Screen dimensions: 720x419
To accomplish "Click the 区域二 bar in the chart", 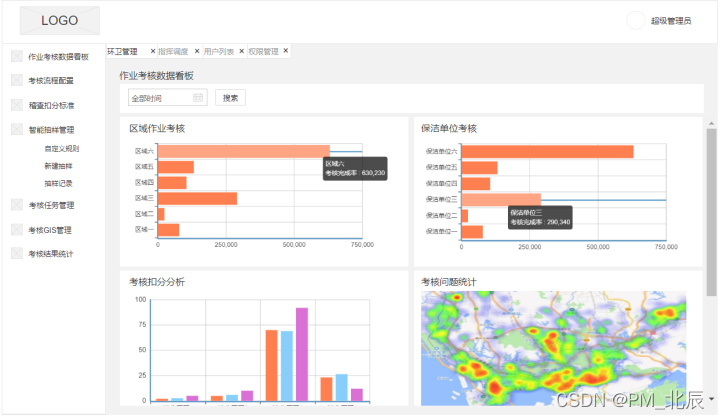I will click(161, 214).
